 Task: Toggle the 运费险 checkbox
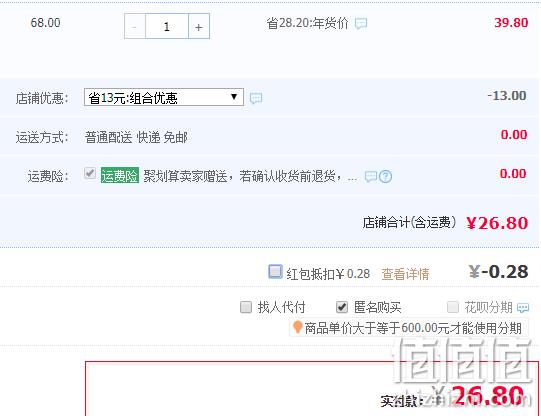(x=90, y=173)
